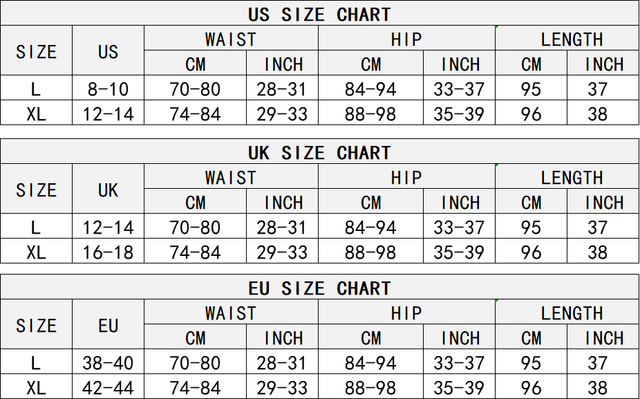Click the US SIZE CHART title
The width and height of the screenshot is (640, 399).
click(320, 14)
